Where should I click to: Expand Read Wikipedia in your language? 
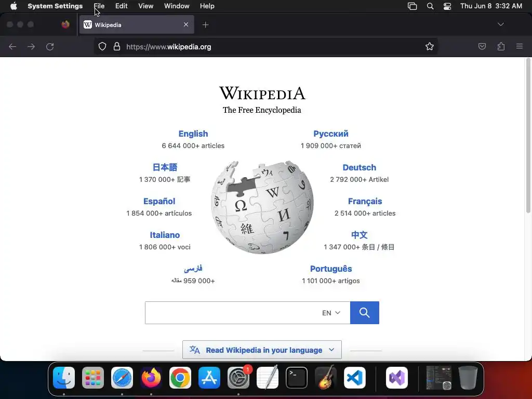coord(262,350)
